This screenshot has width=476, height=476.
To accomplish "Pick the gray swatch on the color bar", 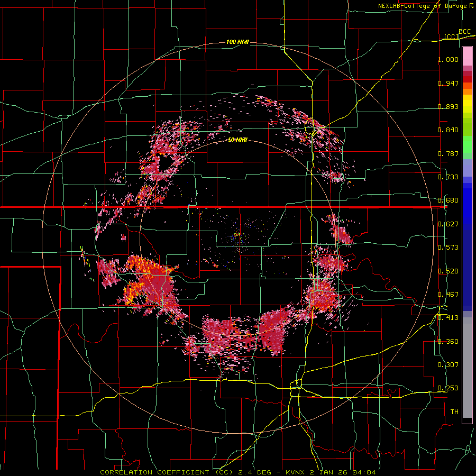I will click(x=467, y=368).
